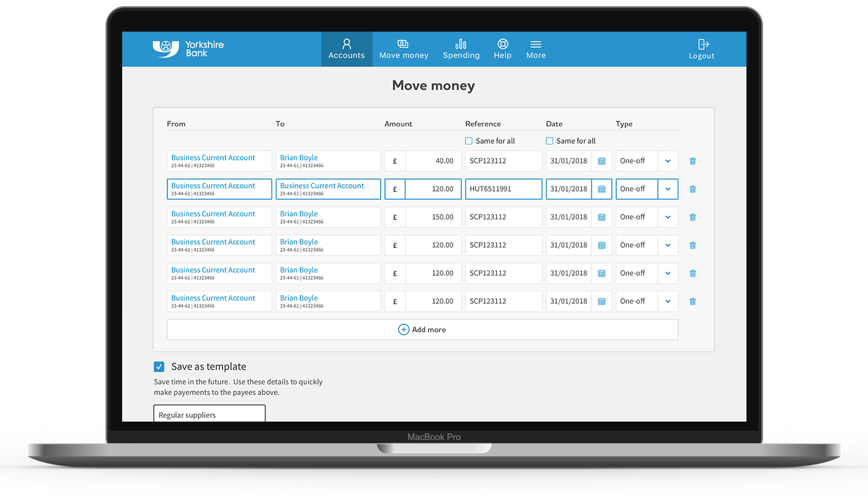Screen dimensions: 868x496
Task: Click the Yorkshire Bank logo
Action: point(188,49)
